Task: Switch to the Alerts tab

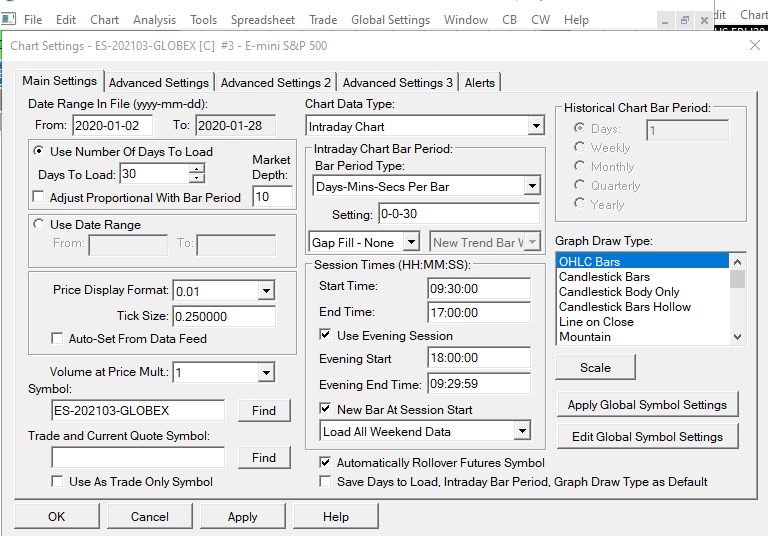Action: [480, 83]
